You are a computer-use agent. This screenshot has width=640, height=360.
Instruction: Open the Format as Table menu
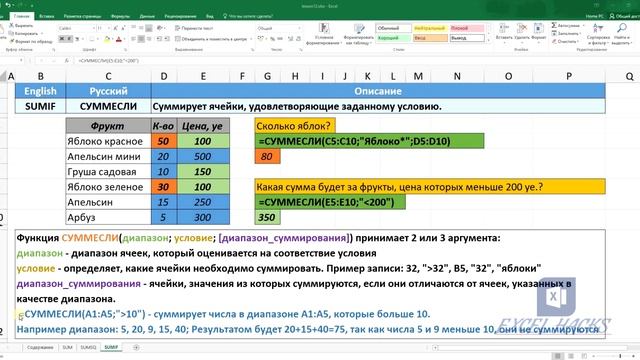pyautogui.click(x=358, y=34)
